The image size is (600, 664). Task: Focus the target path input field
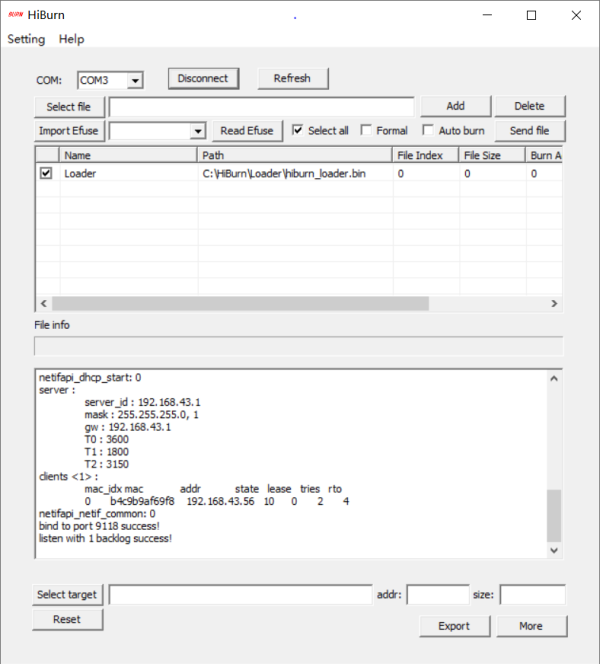click(241, 595)
